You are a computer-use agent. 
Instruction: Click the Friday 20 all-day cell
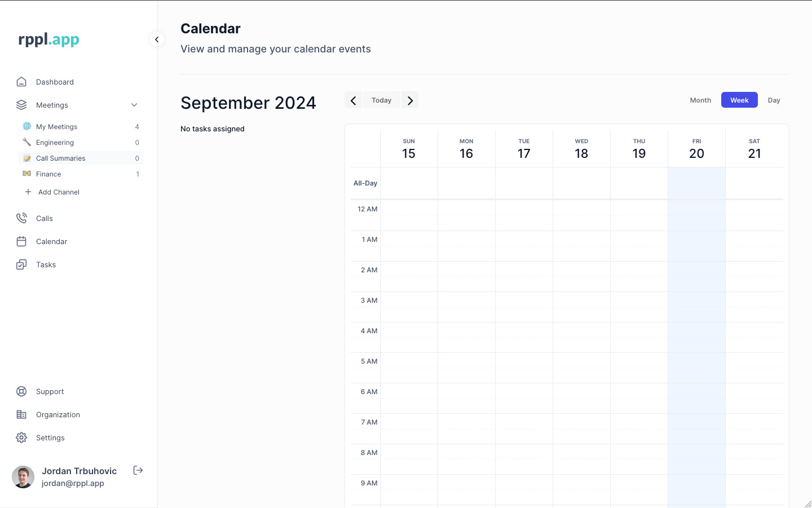(x=696, y=183)
